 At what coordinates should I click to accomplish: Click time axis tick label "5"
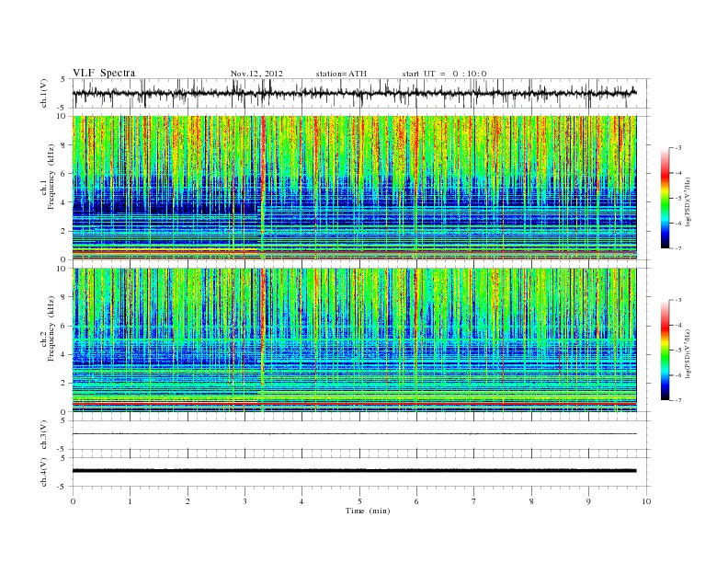359,501
